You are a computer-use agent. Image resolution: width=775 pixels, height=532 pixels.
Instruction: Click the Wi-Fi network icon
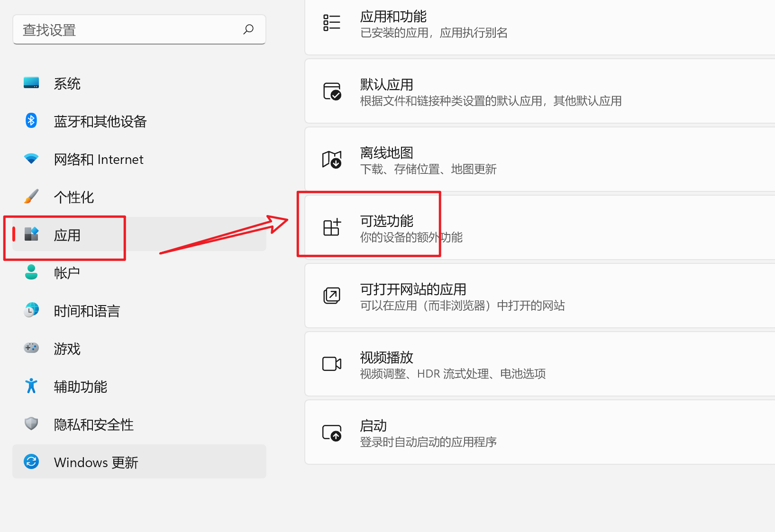click(31, 159)
